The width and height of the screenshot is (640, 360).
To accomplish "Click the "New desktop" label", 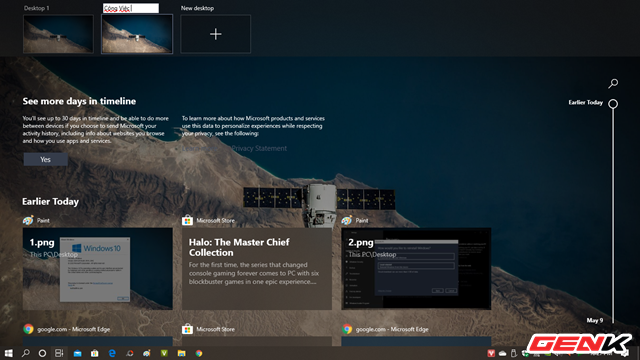I will 198,8.
